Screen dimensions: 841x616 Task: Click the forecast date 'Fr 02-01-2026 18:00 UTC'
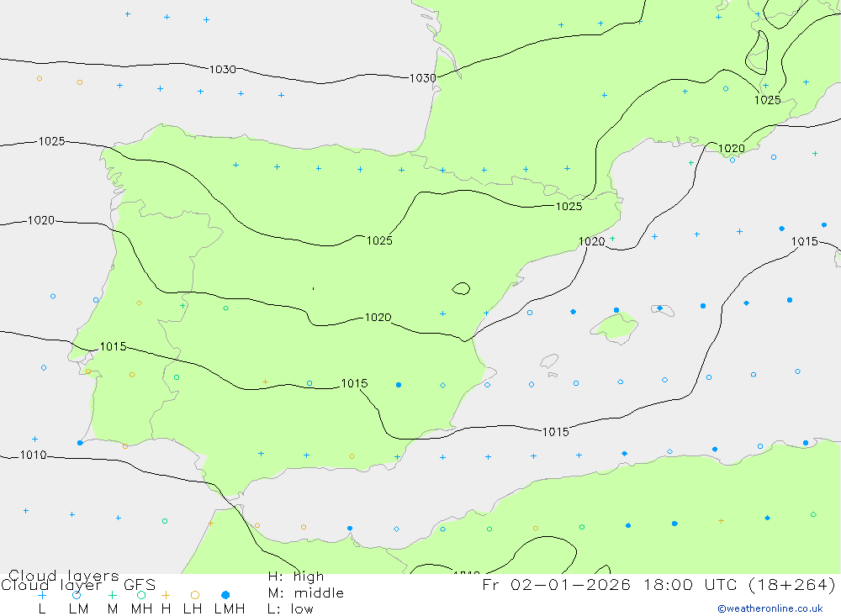612,584
